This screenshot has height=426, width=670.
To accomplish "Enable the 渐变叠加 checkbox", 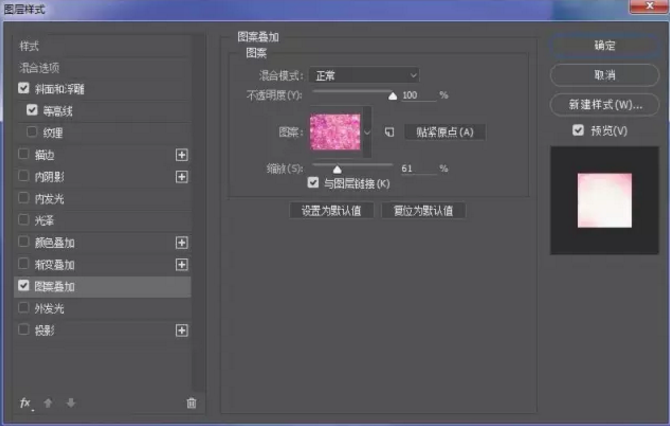I will click(24, 264).
